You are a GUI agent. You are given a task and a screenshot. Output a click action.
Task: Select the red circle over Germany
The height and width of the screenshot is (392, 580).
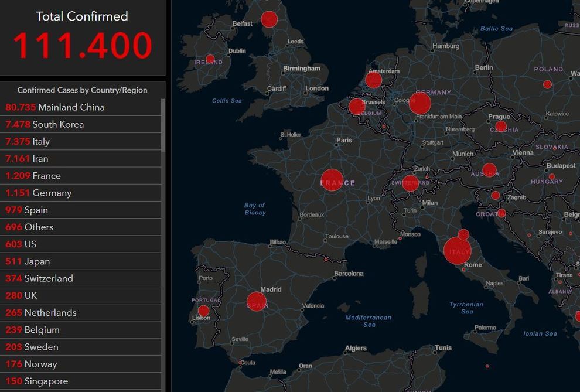point(420,103)
